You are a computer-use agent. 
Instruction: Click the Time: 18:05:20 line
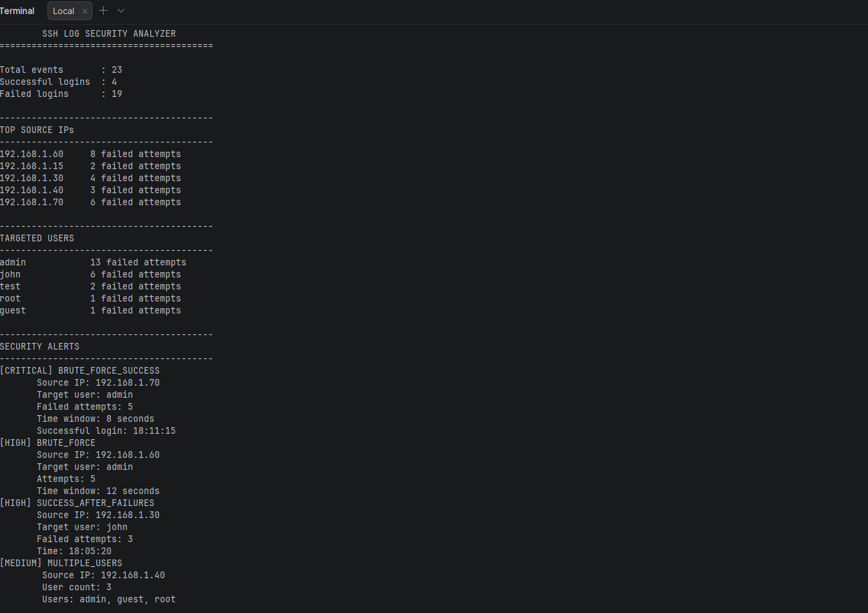(74, 551)
